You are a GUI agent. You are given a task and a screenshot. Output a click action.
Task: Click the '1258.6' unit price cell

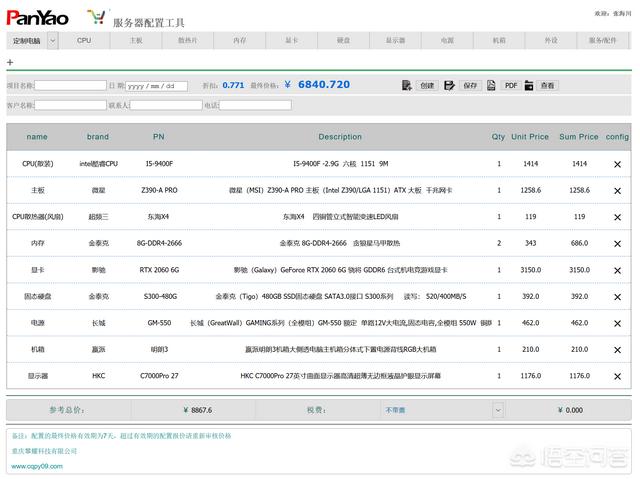coord(531,190)
